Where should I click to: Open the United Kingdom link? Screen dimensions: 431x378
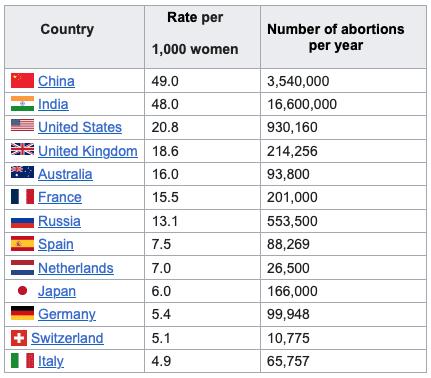(x=88, y=151)
